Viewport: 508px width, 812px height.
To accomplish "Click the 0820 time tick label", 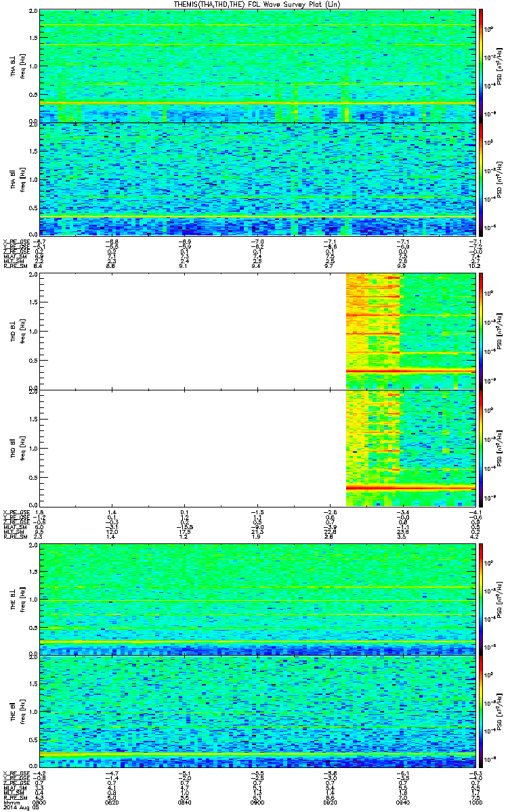I will point(112,803).
